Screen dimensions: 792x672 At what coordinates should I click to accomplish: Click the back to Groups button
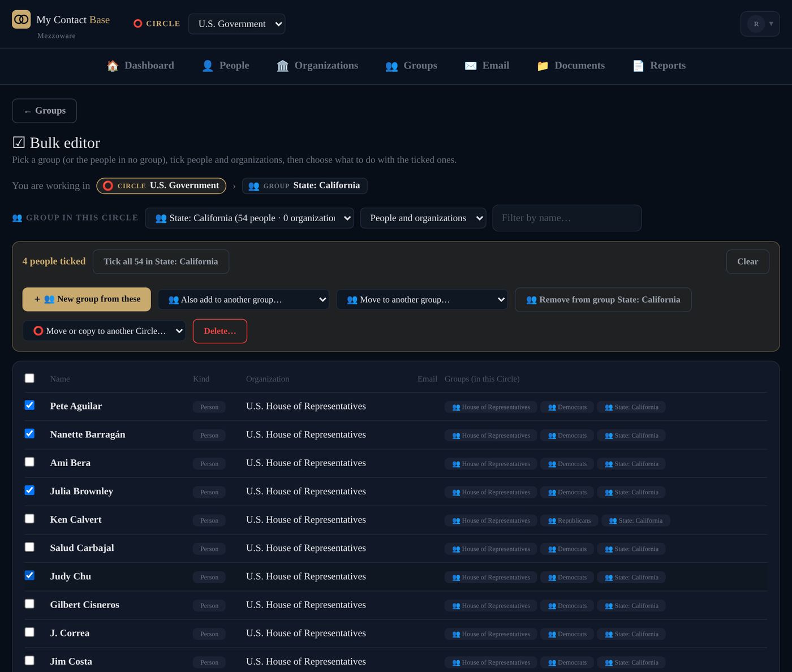point(44,111)
